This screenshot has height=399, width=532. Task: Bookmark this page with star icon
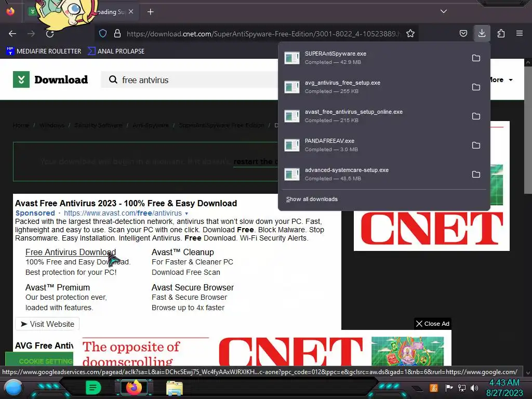pos(410,33)
